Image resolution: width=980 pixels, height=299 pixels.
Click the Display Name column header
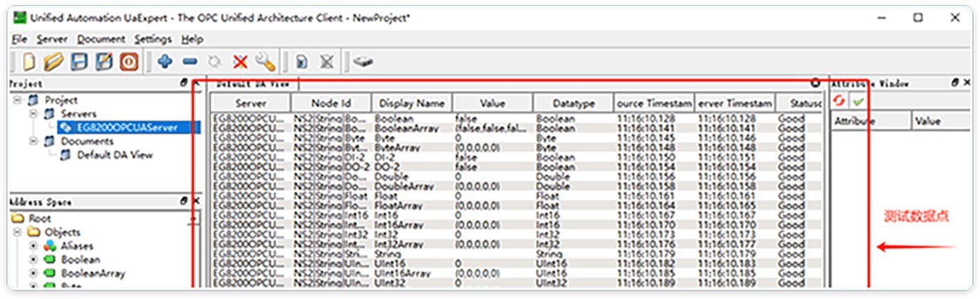pyautogui.click(x=412, y=104)
